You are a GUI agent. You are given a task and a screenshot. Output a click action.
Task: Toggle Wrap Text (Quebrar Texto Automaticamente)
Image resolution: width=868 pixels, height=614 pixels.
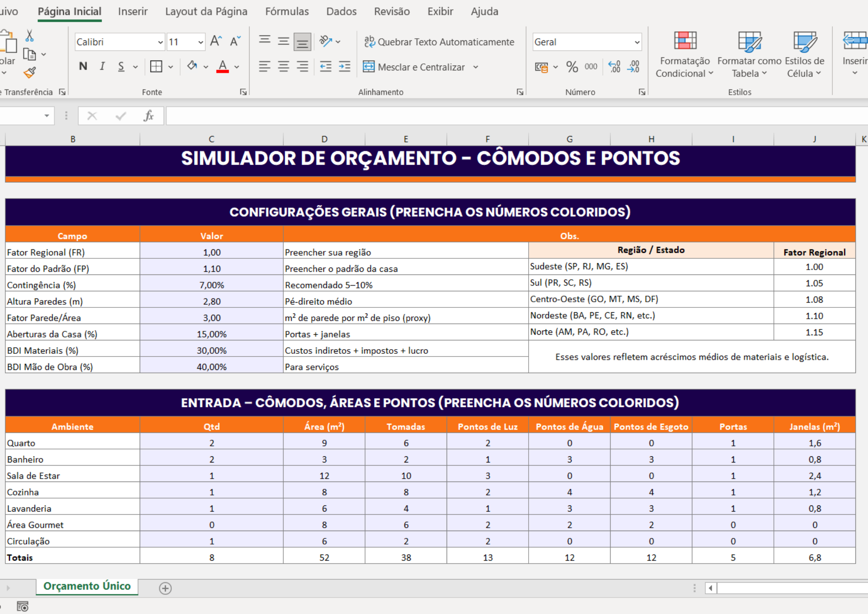point(439,42)
